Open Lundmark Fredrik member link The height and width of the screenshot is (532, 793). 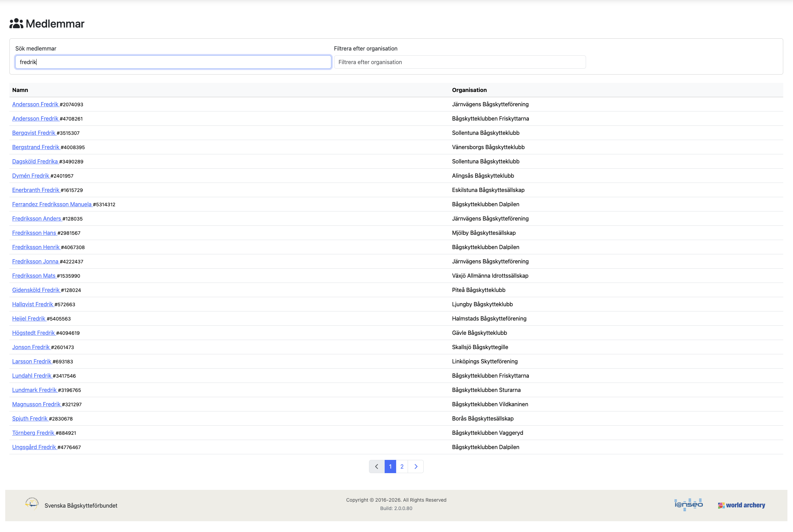coord(34,390)
